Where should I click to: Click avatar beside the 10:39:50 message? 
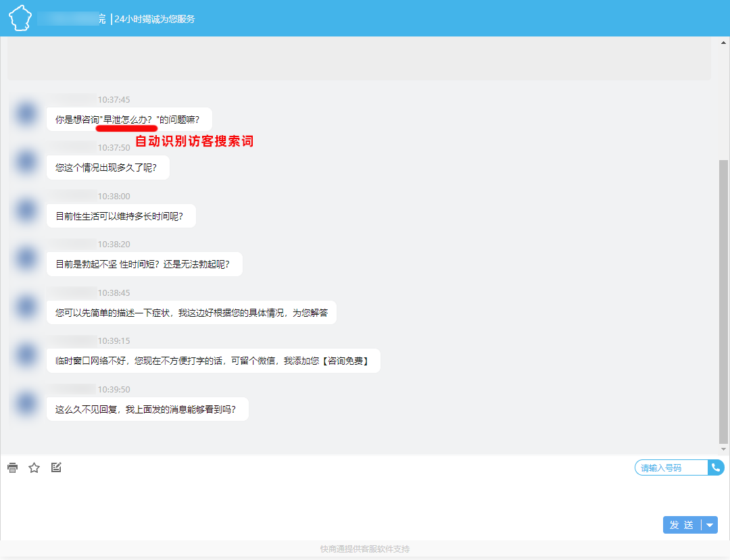[26, 403]
